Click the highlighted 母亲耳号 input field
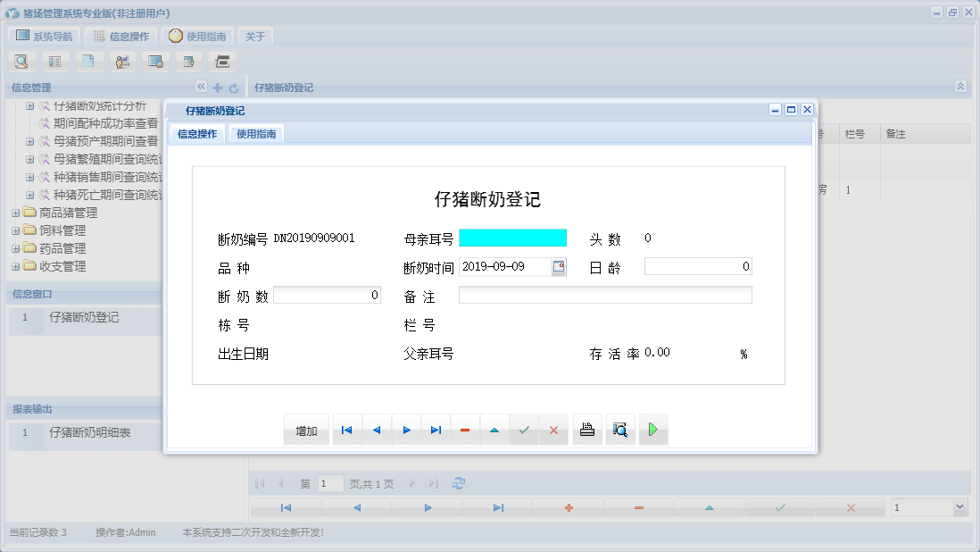980x552 pixels. (513, 238)
